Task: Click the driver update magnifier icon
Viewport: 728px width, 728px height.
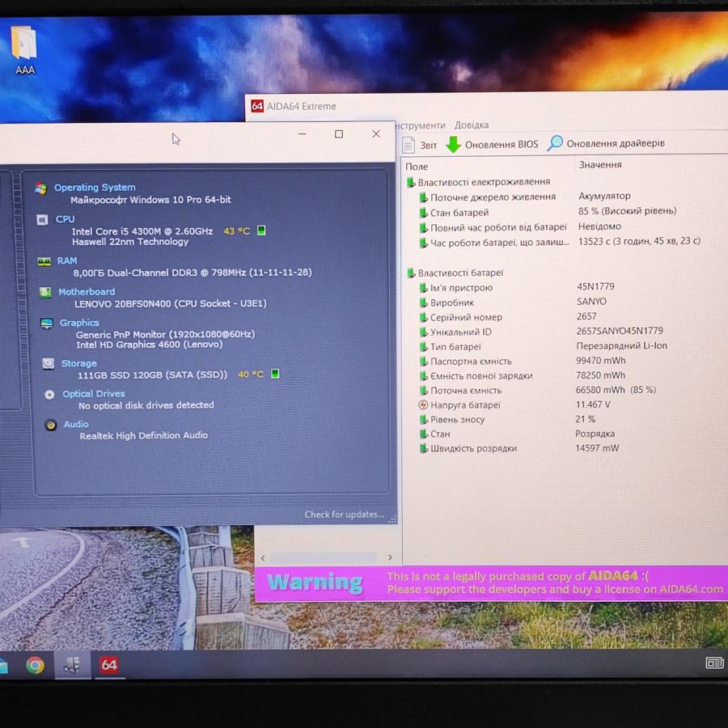Action: [555, 143]
